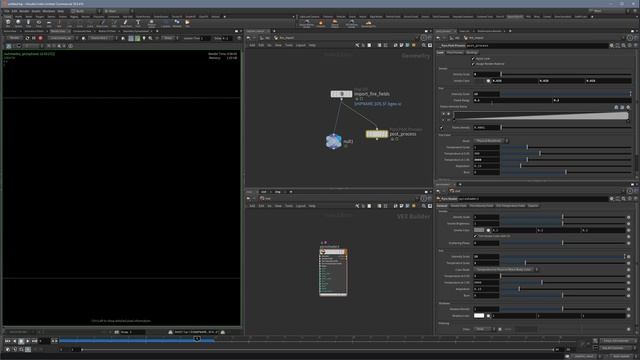Switch to the Geometry Spreadsheet tab
640x360 pixels.
click(136, 31)
